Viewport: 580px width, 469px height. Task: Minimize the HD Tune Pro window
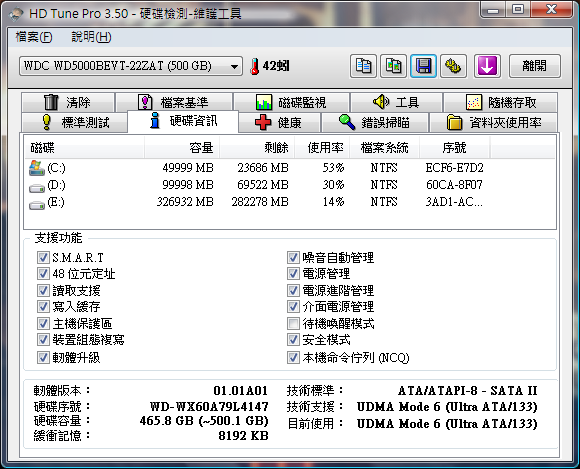492,10
